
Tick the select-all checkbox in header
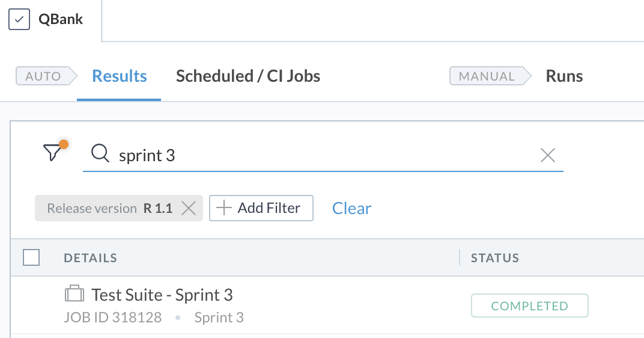click(31, 257)
